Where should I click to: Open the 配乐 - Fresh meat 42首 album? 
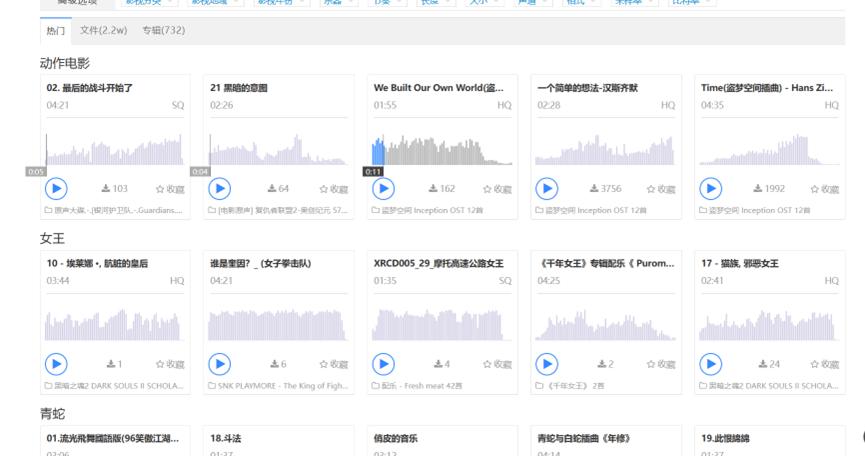click(417, 385)
